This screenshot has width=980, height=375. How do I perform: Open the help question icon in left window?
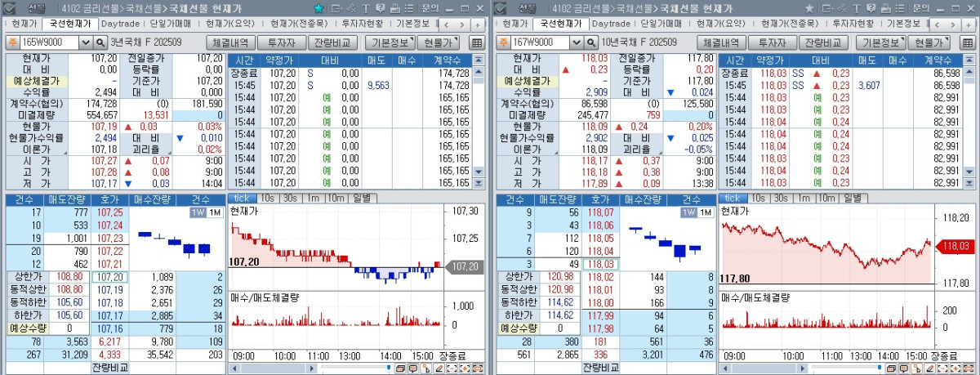tap(380, 8)
